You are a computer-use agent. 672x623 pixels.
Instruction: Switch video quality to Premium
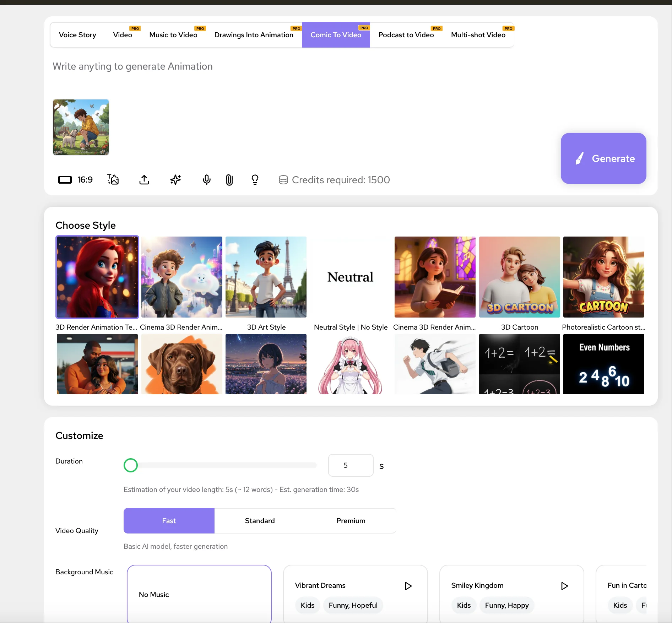point(351,521)
